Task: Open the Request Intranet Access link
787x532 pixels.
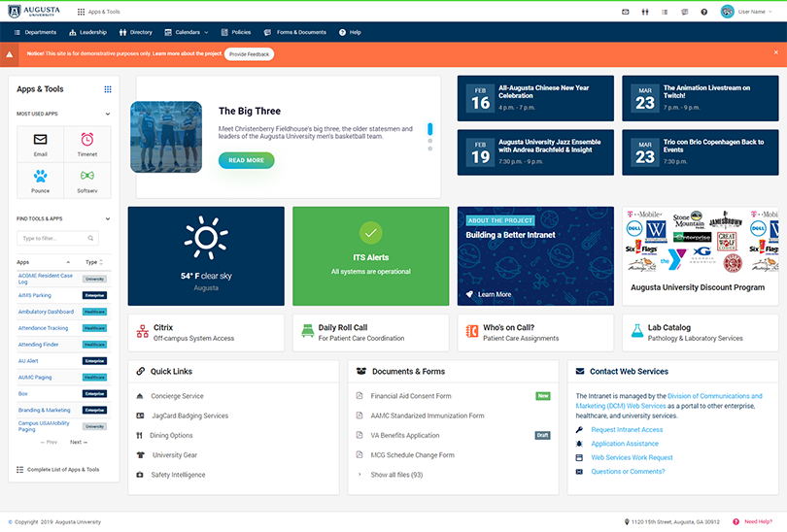Action: (x=627, y=430)
